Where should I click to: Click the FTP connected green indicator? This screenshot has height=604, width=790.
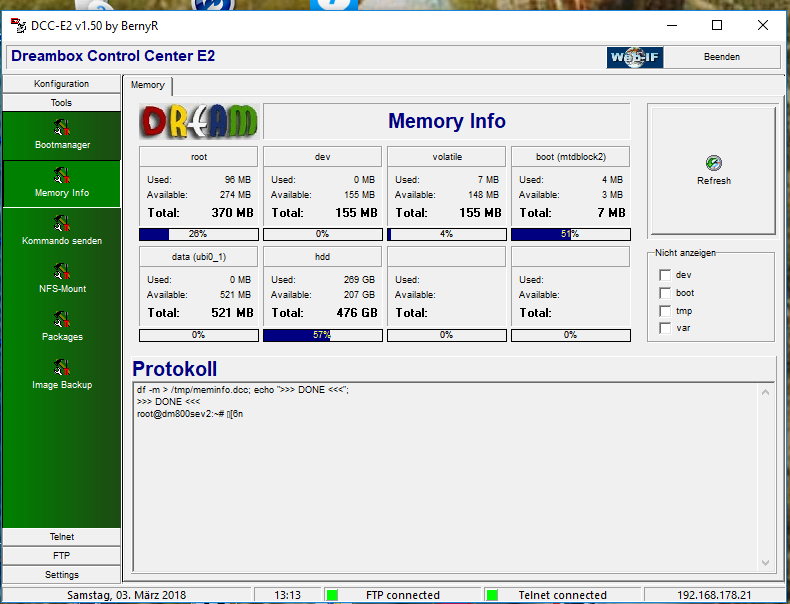332,595
